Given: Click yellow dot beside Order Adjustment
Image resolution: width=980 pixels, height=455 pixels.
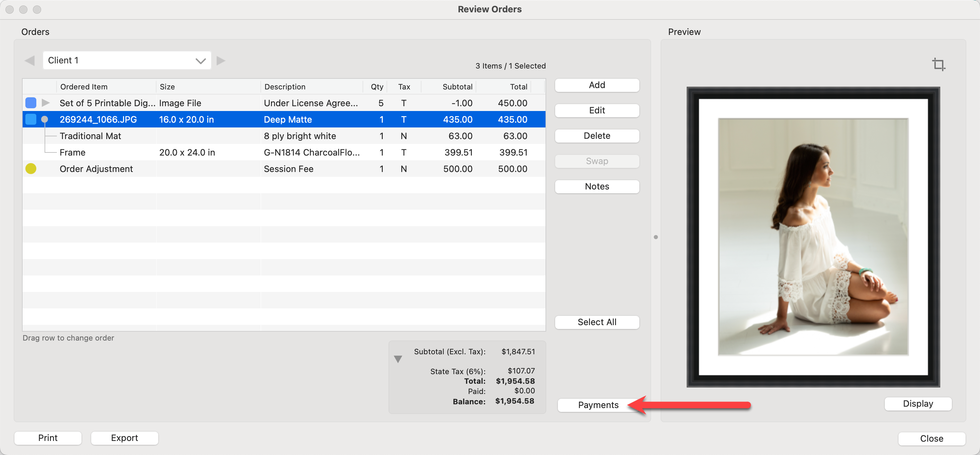Looking at the screenshot, I should (x=31, y=169).
